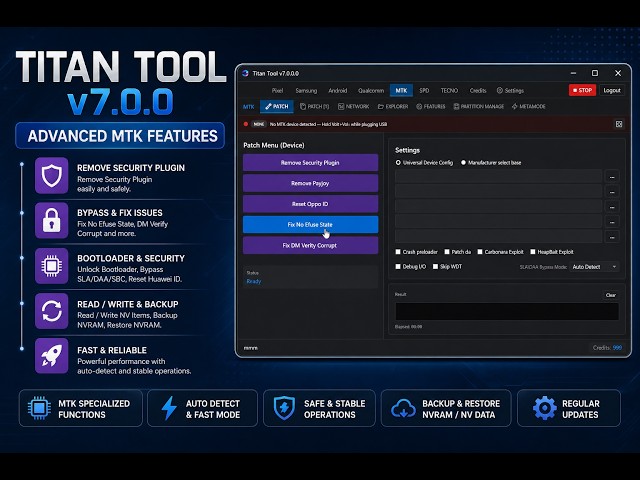
Task: Click the lightning bolt icon for Auto Detect
Action: (169, 408)
